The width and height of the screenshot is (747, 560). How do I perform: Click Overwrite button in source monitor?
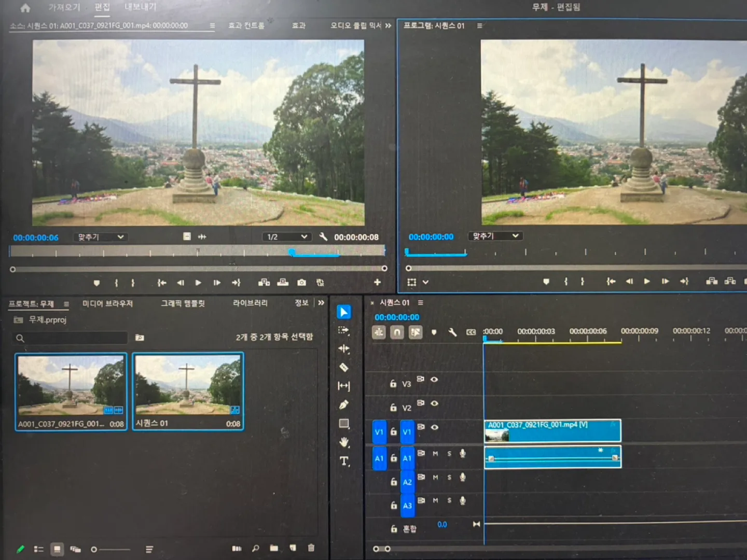[283, 283]
